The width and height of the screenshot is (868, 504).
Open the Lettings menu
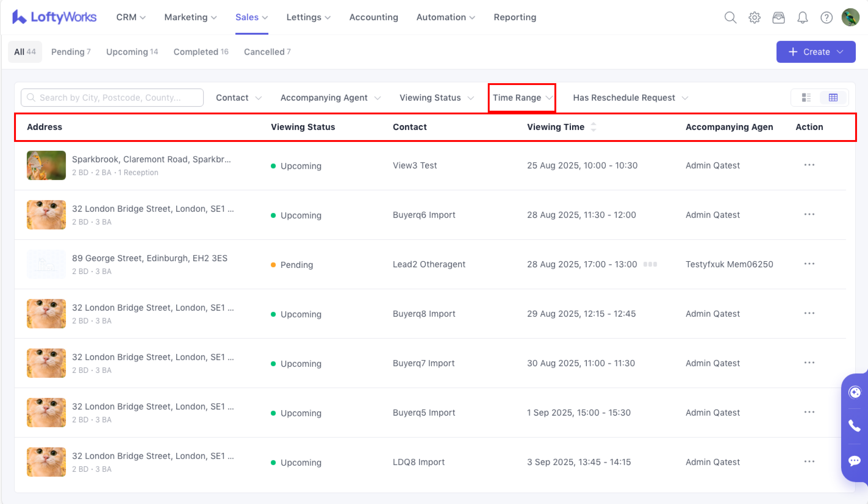pyautogui.click(x=308, y=17)
